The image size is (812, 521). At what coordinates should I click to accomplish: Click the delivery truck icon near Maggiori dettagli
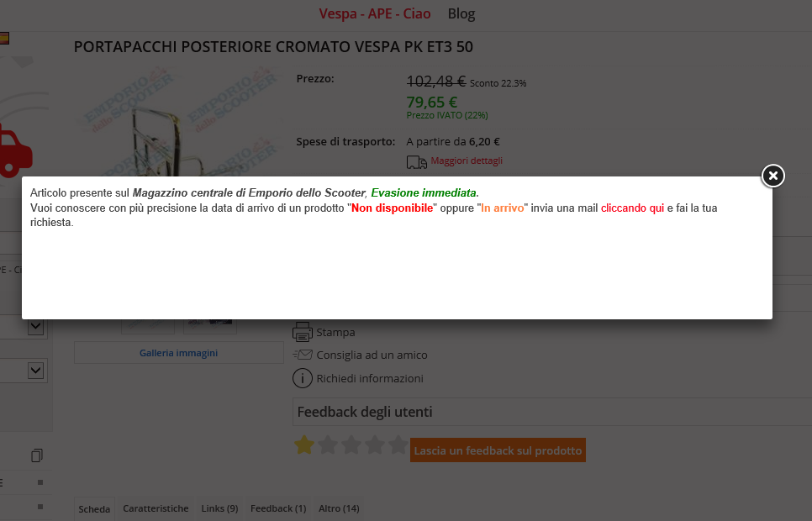pos(416,162)
